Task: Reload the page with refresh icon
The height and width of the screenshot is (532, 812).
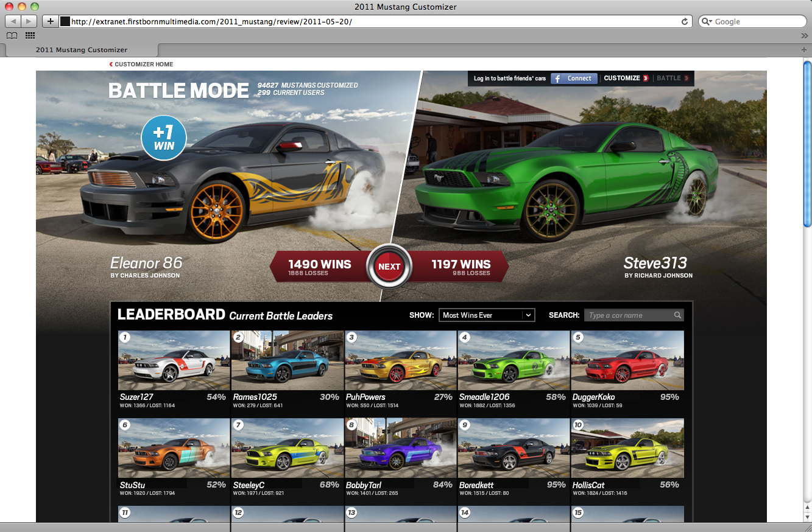Action: click(685, 21)
